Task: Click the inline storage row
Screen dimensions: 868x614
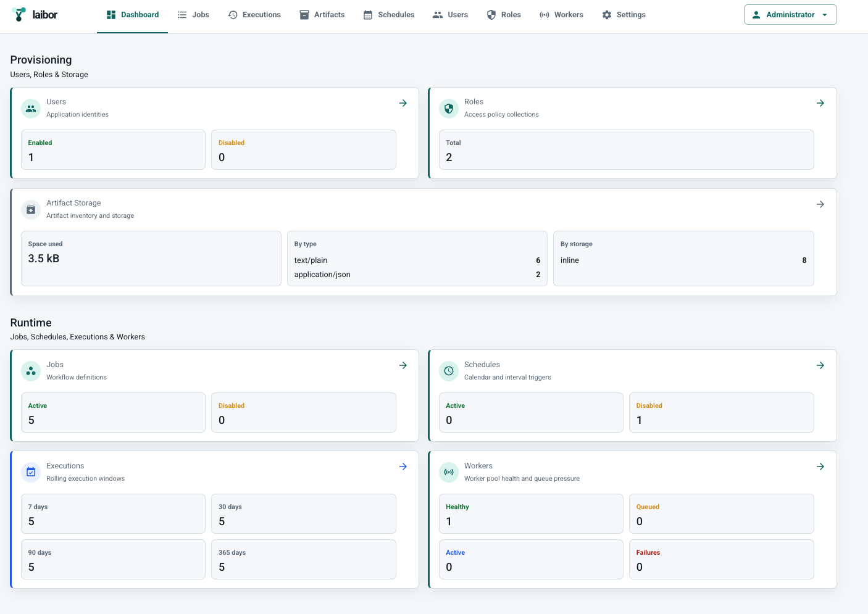Action: [683, 260]
